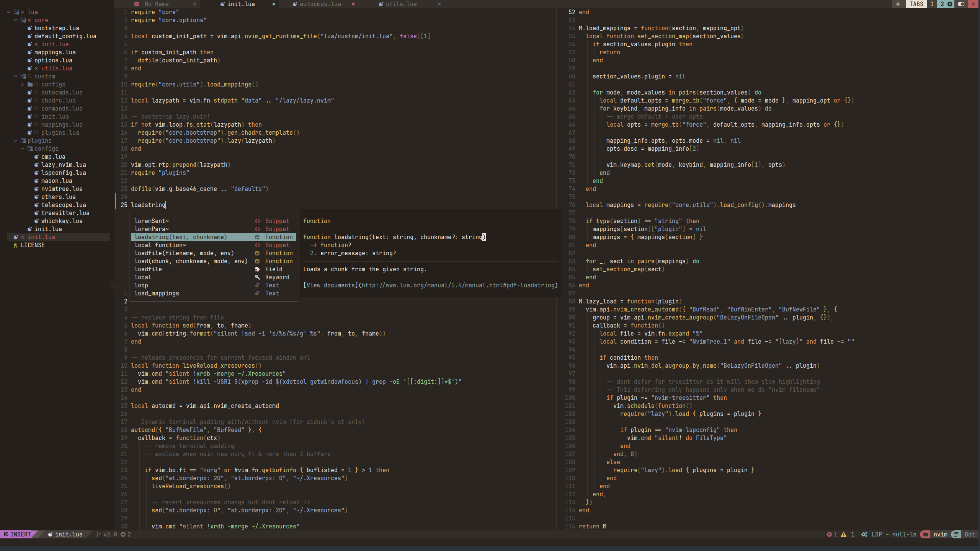
Task: Click the lua icon beside others.lua
Action: [36, 197]
